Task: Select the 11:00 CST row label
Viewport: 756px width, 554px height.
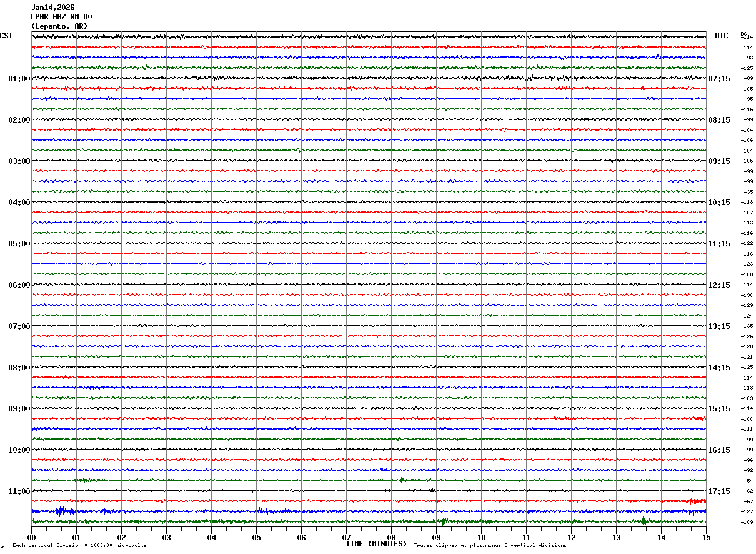Action: point(19,491)
